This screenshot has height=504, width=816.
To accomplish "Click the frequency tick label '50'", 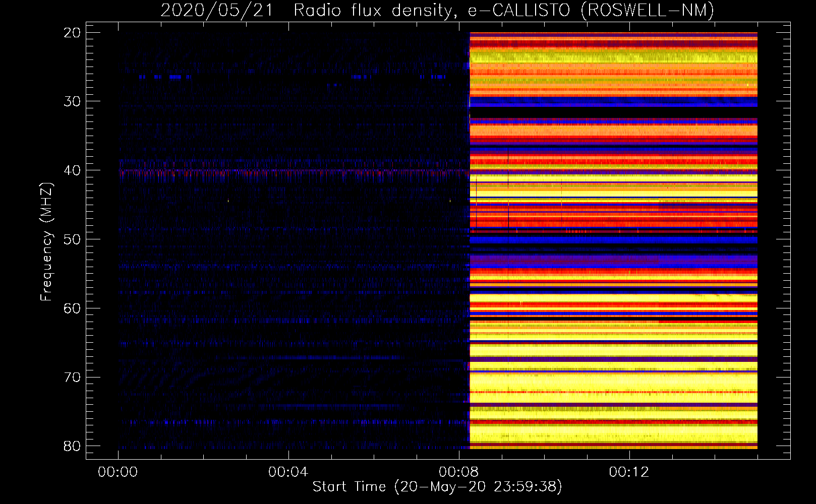I will [72, 239].
